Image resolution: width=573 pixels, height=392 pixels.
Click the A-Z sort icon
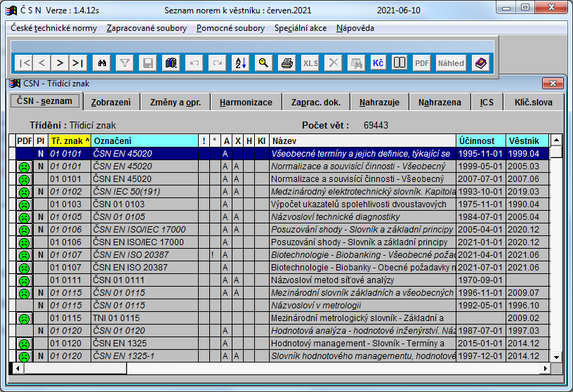coord(240,63)
